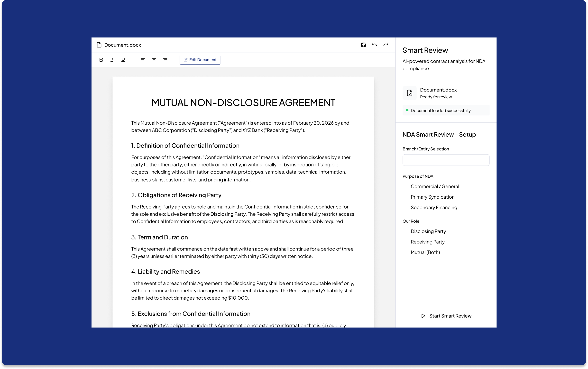Toggle bold formatting
Viewport: 588px width, 369px height.
[x=101, y=60]
